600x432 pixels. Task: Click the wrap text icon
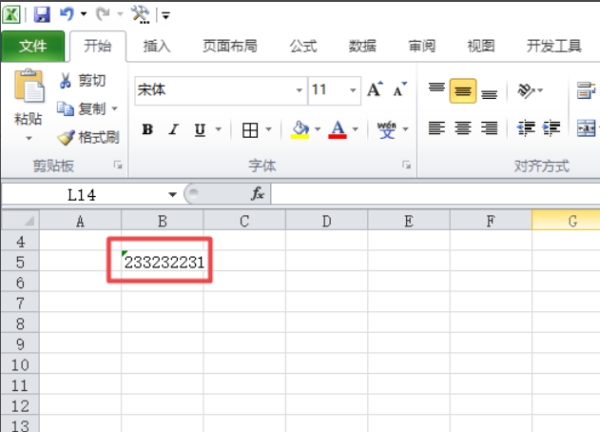coord(586,91)
